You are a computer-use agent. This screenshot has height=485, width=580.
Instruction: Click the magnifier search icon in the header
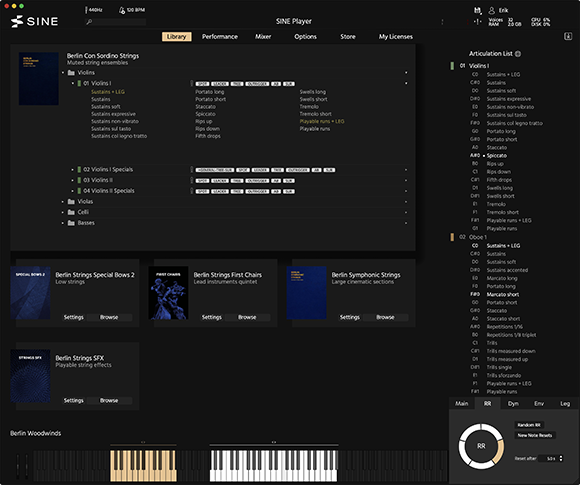coord(89,22)
